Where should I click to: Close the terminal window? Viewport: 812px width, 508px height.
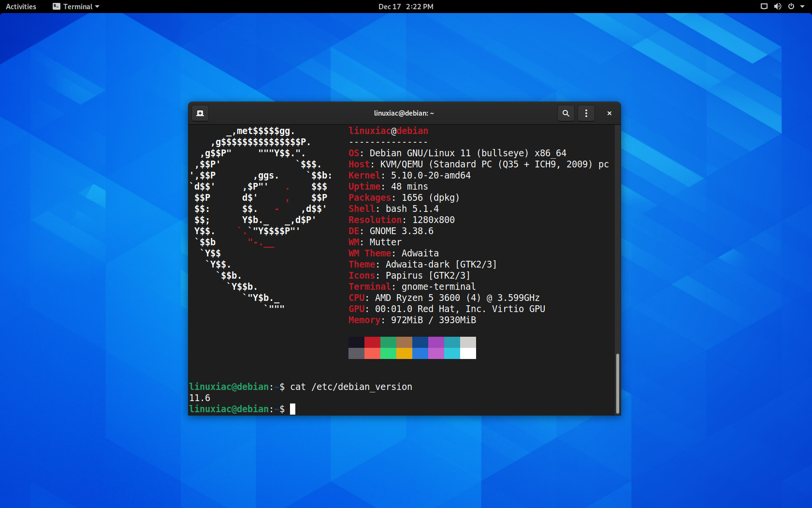point(609,113)
